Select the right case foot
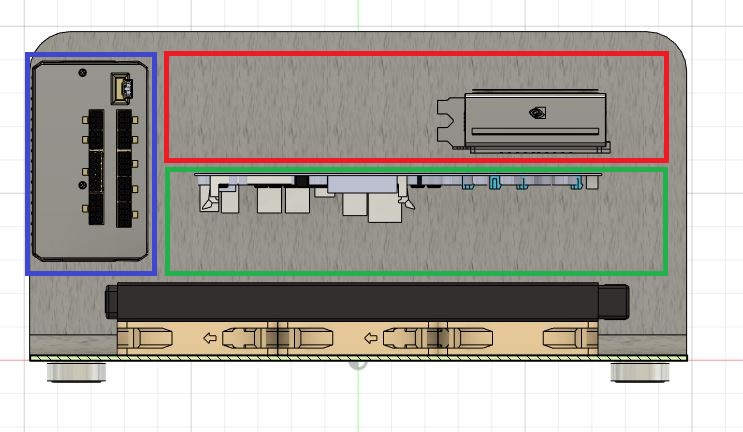The height and width of the screenshot is (432, 743). tap(640, 372)
